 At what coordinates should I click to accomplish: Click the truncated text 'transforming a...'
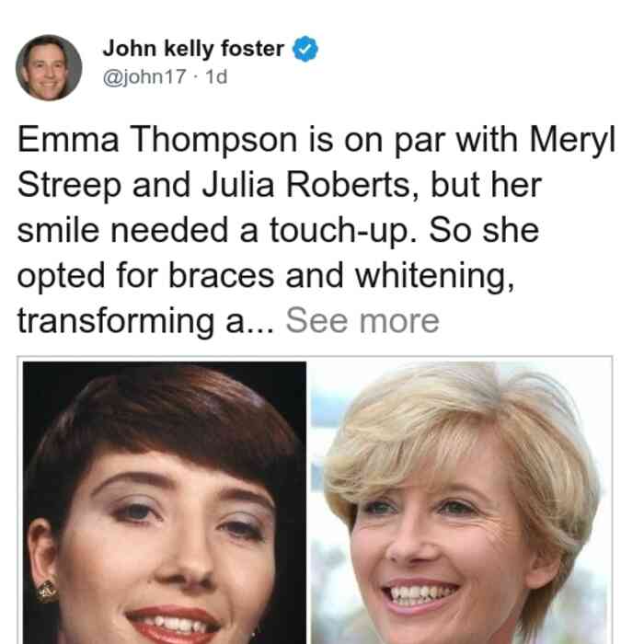tap(145, 322)
